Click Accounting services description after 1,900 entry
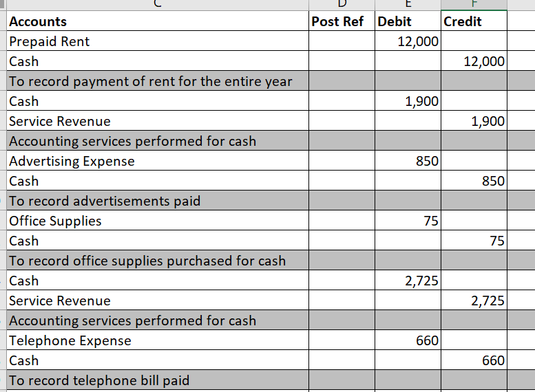 pyautogui.click(x=158, y=141)
